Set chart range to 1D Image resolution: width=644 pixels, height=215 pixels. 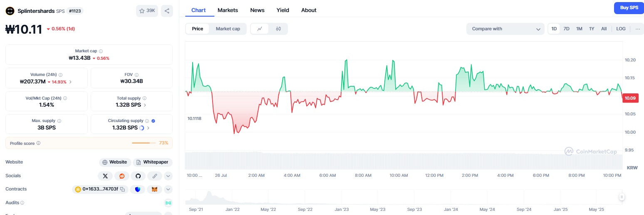(x=554, y=29)
